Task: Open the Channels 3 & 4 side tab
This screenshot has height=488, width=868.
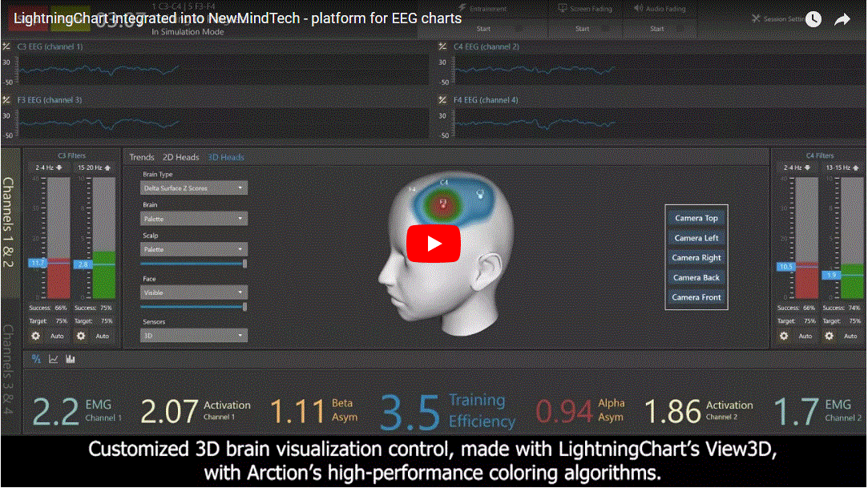Action: [x=10, y=369]
